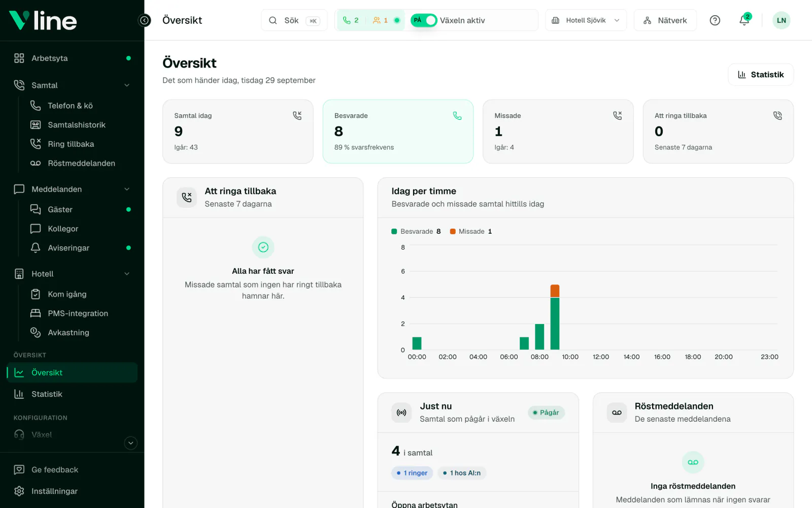Click the active calls counter showing 2
The image size is (812, 508).
click(x=351, y=20)
